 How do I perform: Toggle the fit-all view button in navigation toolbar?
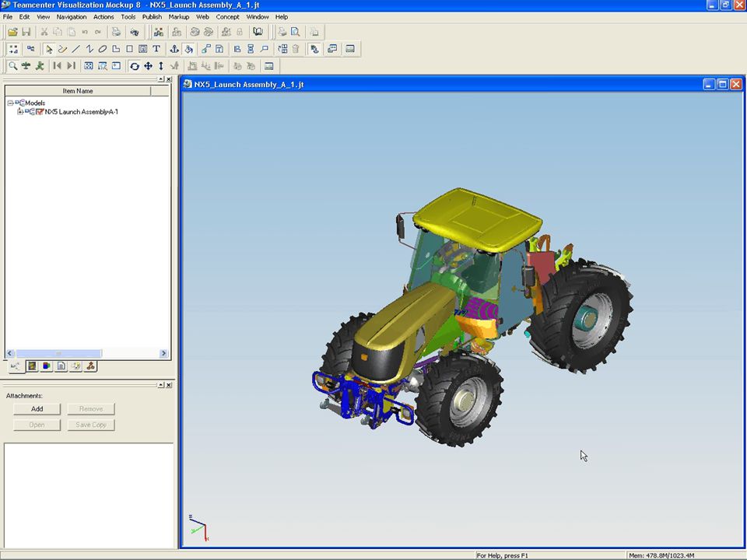[89, 66]
